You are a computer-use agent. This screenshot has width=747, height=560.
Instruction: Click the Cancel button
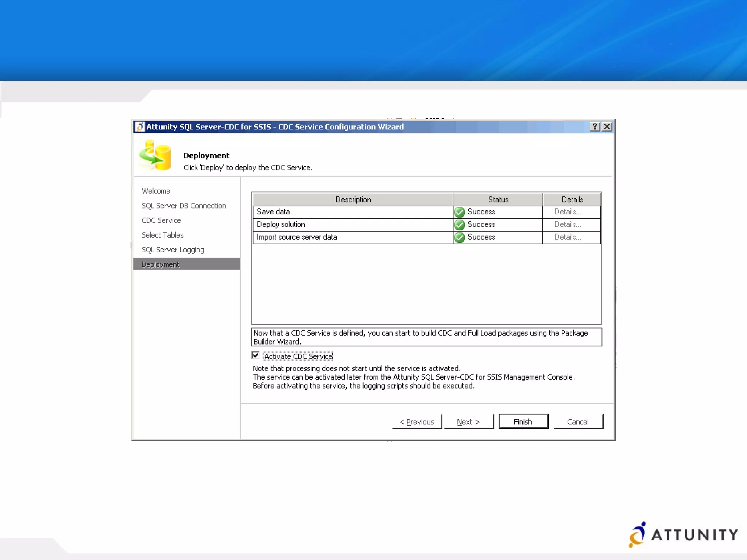tap(578, 421)
